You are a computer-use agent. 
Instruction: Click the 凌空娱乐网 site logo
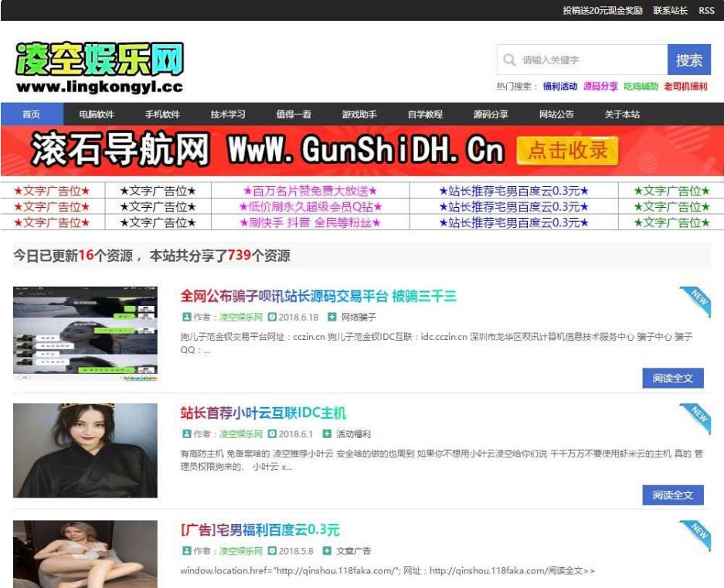pos(100,68)
